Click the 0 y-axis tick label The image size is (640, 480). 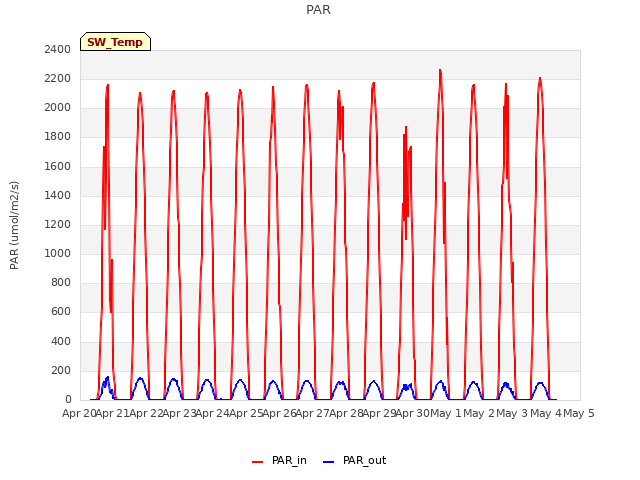(68, 400)
